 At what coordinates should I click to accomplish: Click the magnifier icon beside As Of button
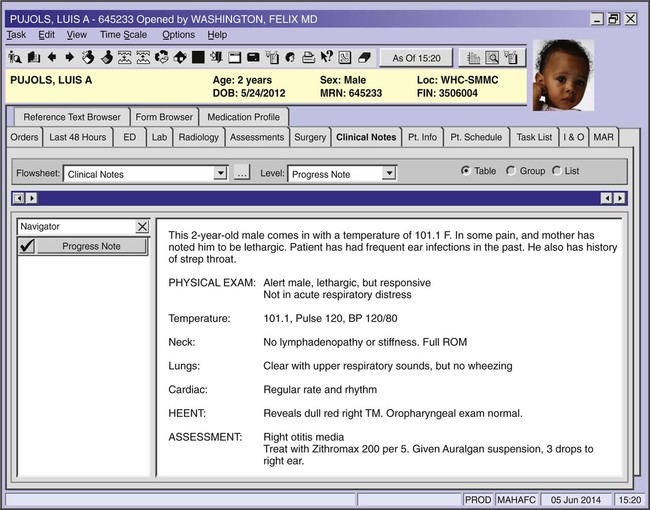point(492,58)
